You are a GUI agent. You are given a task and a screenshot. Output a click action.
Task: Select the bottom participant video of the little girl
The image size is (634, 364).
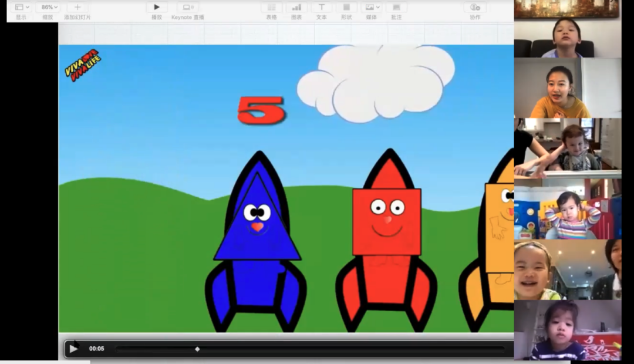568,331
